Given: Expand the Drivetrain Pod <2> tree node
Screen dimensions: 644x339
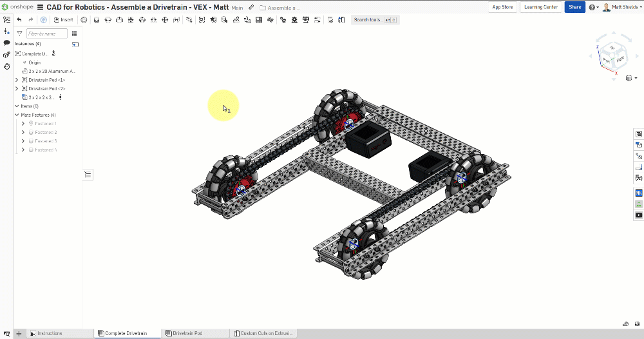Looking at the screenshot, I should click(16, 88).
